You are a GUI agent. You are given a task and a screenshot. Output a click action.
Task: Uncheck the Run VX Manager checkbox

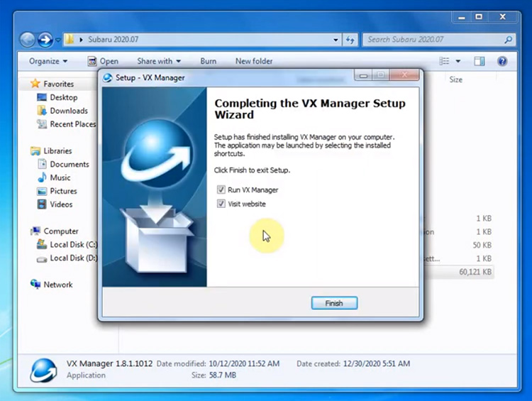pyautogui.click(x=221, y=189)
